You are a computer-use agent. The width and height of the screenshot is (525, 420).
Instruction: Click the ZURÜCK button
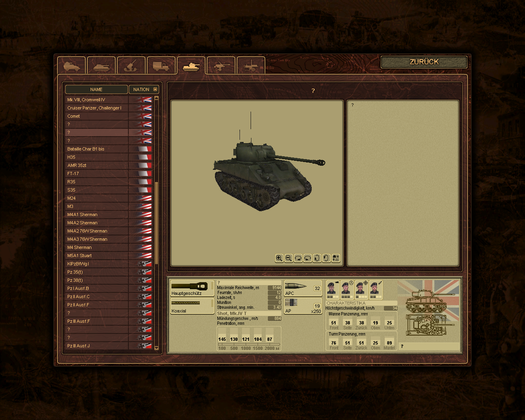click(424, 62)
